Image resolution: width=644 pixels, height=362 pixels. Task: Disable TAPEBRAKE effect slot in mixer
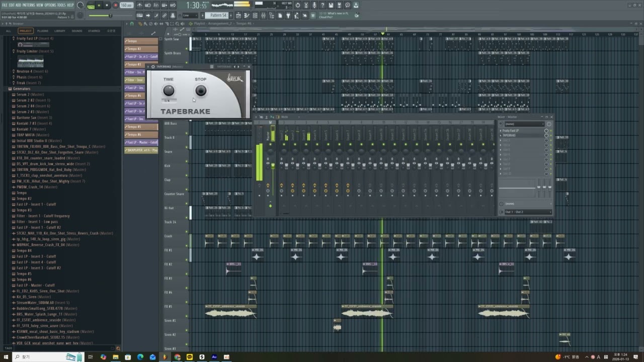[550, 135]
